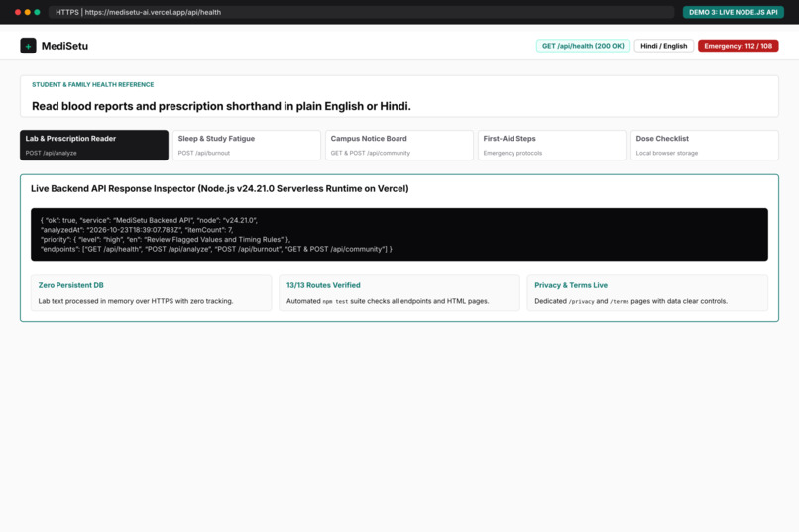The image size is (799, 532).
Task: Click the browser URL address bar
Action: pyautogui.click(x=361, y=12)
